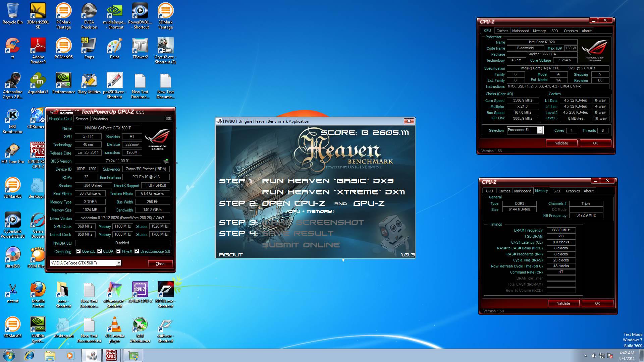Image resolution: width=644 pixels, height=362 pixels.
Task: Toggle CUDA checkbox in GPU-Z
Action: [99, 251]
